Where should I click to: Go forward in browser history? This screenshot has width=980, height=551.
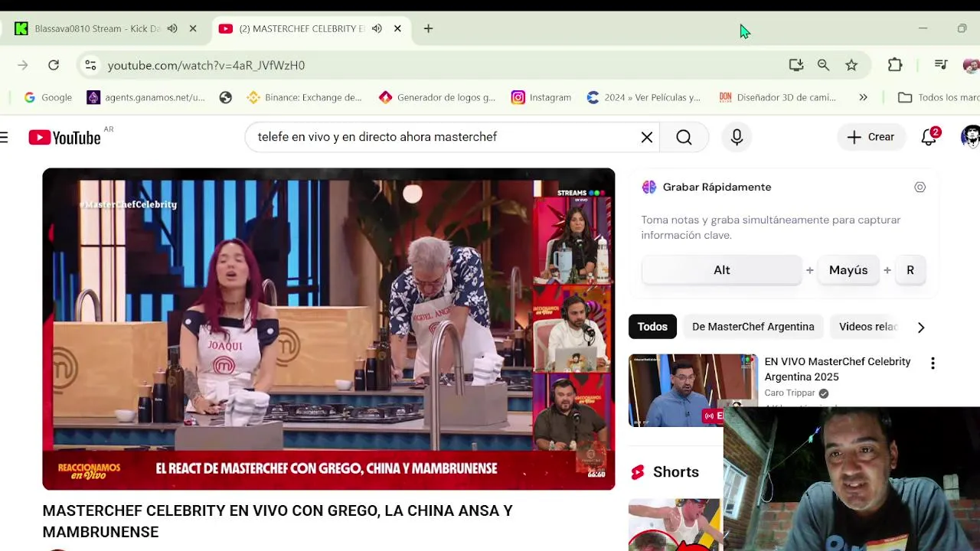point(23,65)
